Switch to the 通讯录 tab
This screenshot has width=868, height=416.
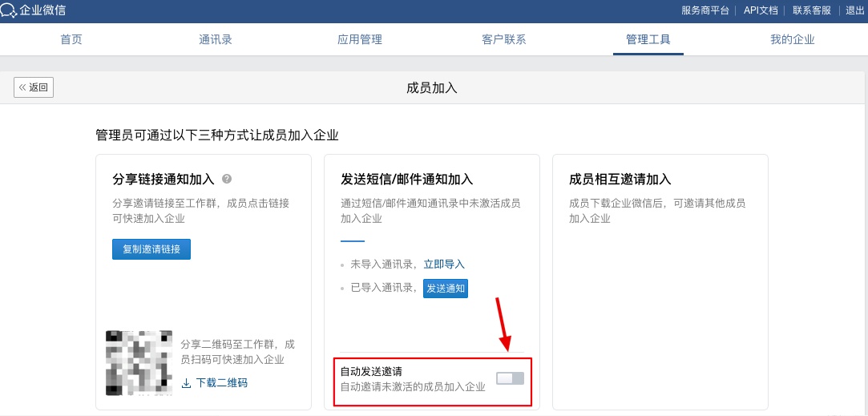coord(216,39)
